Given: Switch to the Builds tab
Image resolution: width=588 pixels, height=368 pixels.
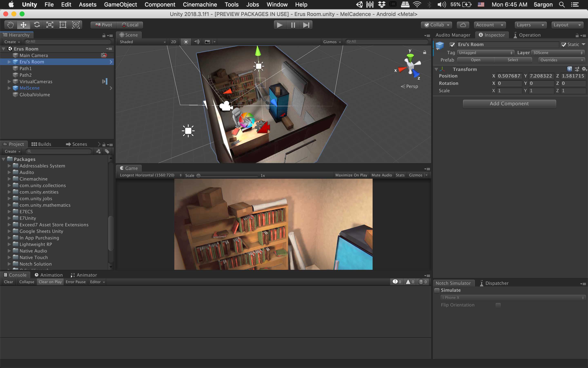Looking at the screenshot, I should pos(41,144).
